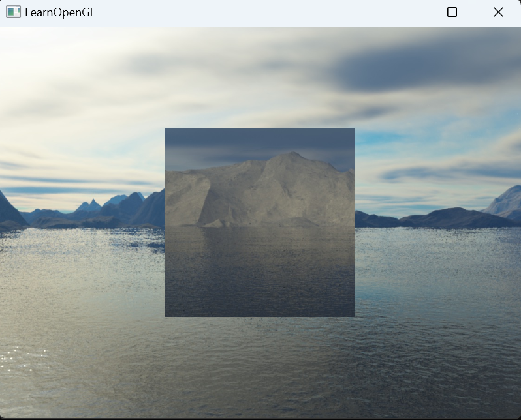Viewport: 521px width, 420px height.
Task: Minimize the LearnOpenGL window
Action: coord(407,12)
